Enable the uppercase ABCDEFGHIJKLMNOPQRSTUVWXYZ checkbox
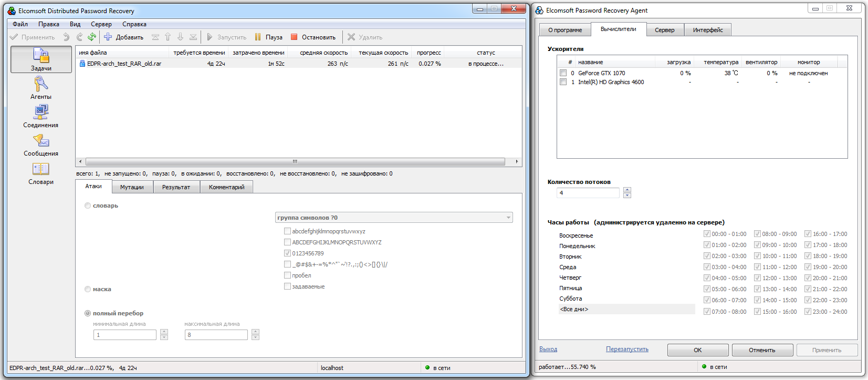868x380 pixels. pos(287,242)
